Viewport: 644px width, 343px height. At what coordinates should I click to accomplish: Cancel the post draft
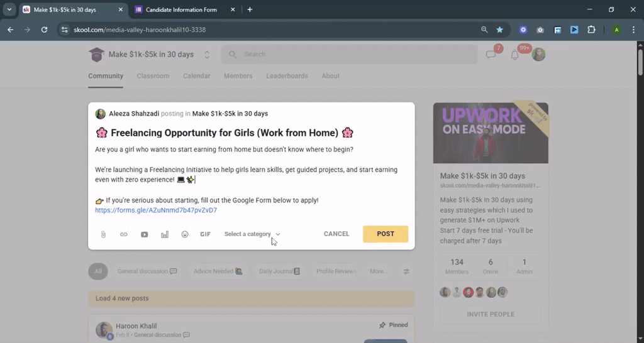pos(336,234)
